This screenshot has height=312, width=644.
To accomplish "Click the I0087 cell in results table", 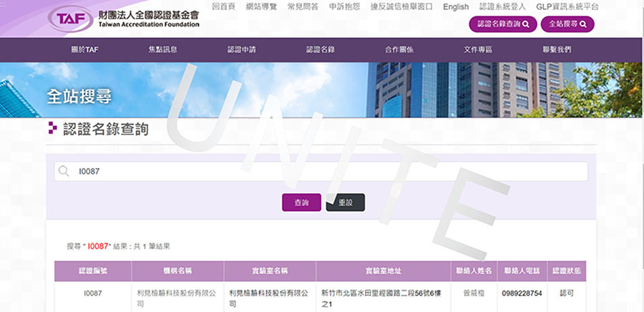I will (93, 293).
